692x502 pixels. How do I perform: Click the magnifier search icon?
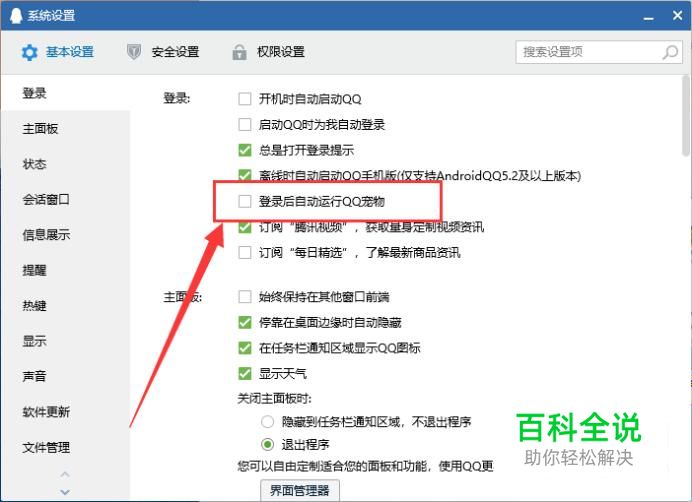click(670, 52)
